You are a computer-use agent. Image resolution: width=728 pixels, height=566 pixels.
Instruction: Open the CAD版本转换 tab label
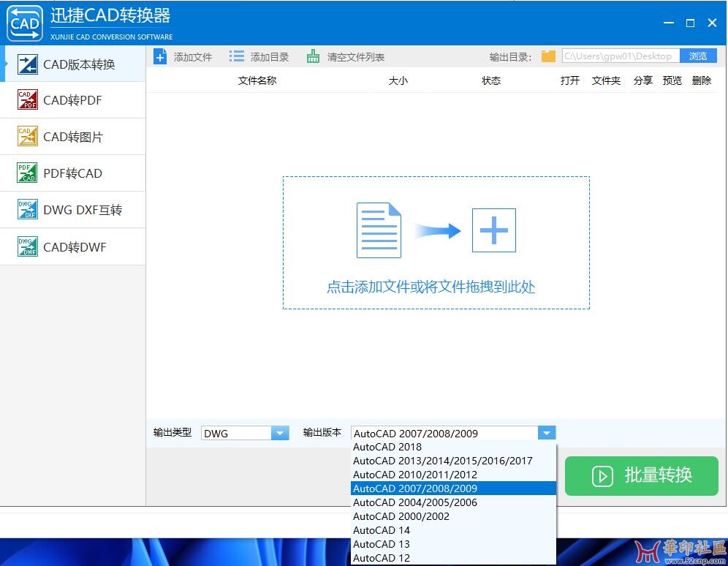point(79,64)
